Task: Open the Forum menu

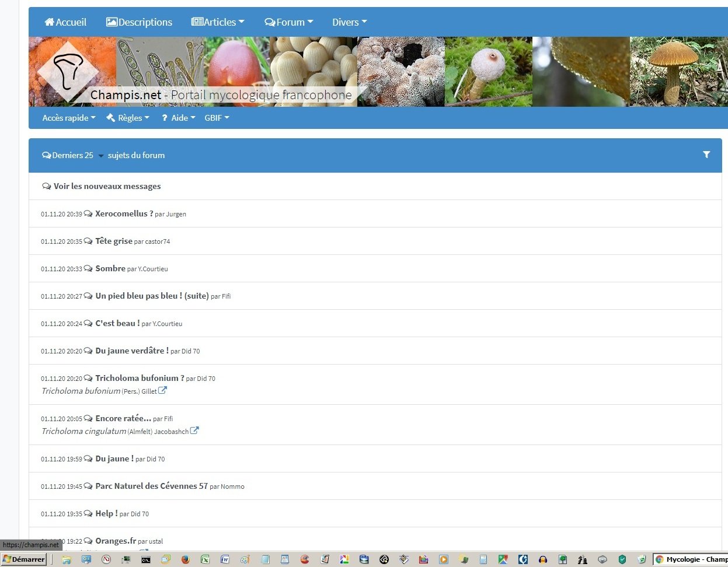Action: 289,22
